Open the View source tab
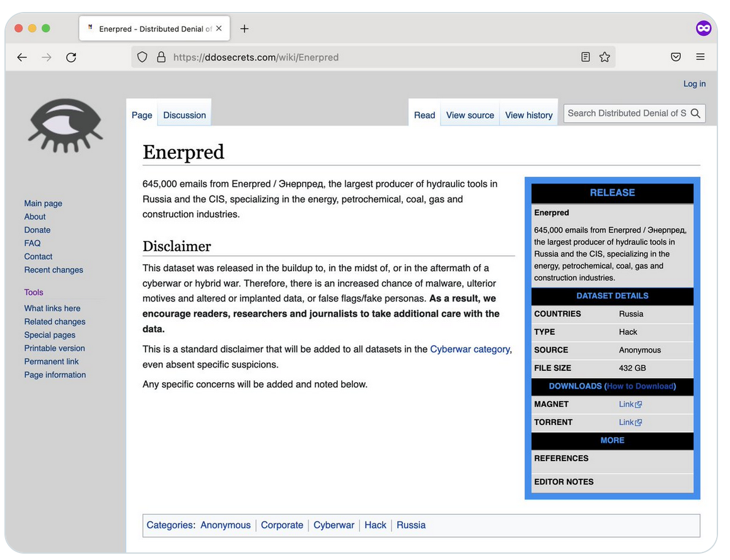Image resolution: width=730 pixels, height=560 pixels. [470, 115]
